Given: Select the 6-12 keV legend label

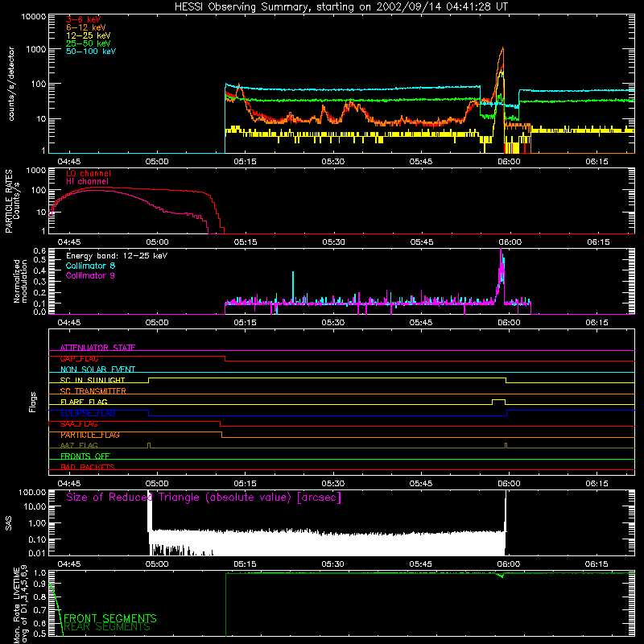Looking at the screenshot, I should click(85, 27).
